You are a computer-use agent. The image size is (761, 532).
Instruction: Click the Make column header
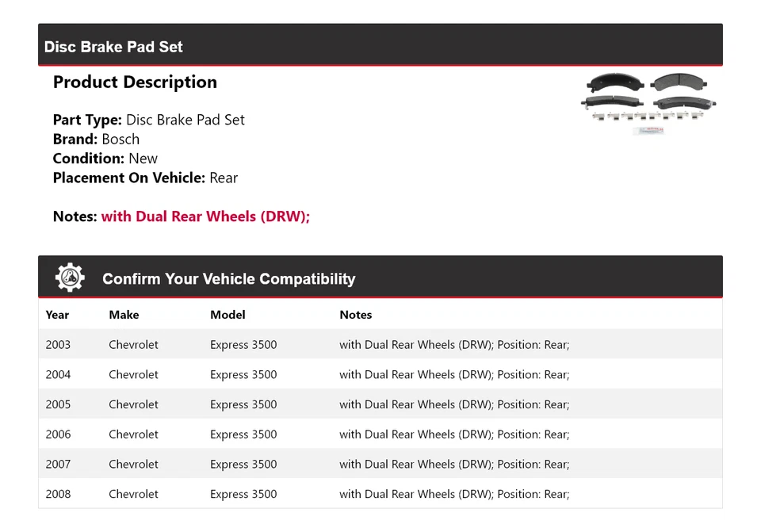(x=124, y=315)
